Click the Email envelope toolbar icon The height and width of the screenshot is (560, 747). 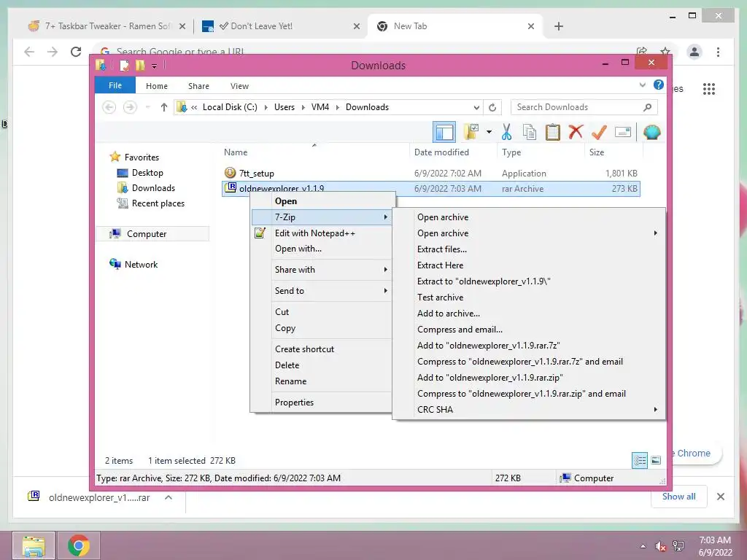click(x=623, y=132)
